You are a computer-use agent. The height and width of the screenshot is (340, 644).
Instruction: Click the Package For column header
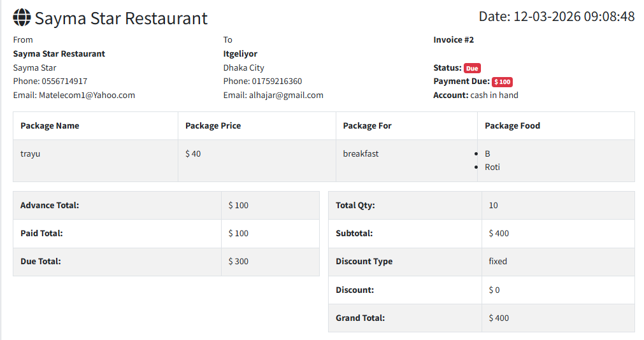point(367,125)
